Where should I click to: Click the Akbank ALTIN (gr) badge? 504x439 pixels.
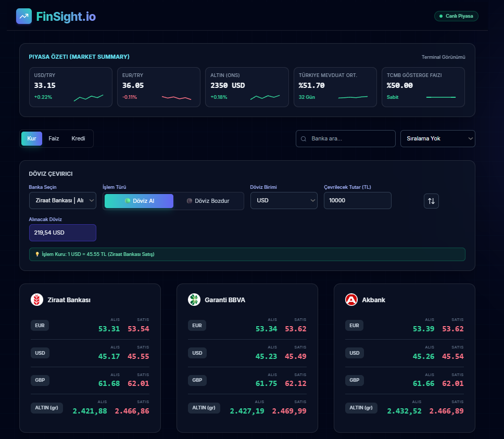coord(361,407)
